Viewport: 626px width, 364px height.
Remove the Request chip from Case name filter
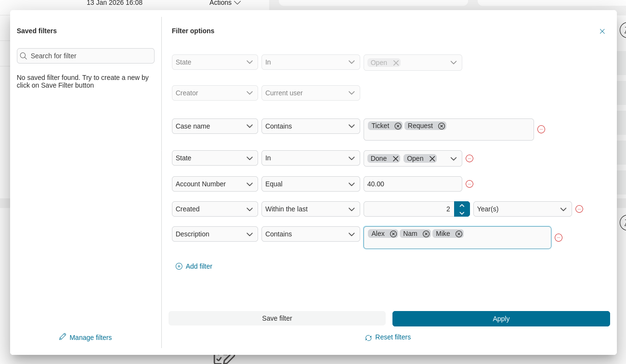[x=442, y=126]
